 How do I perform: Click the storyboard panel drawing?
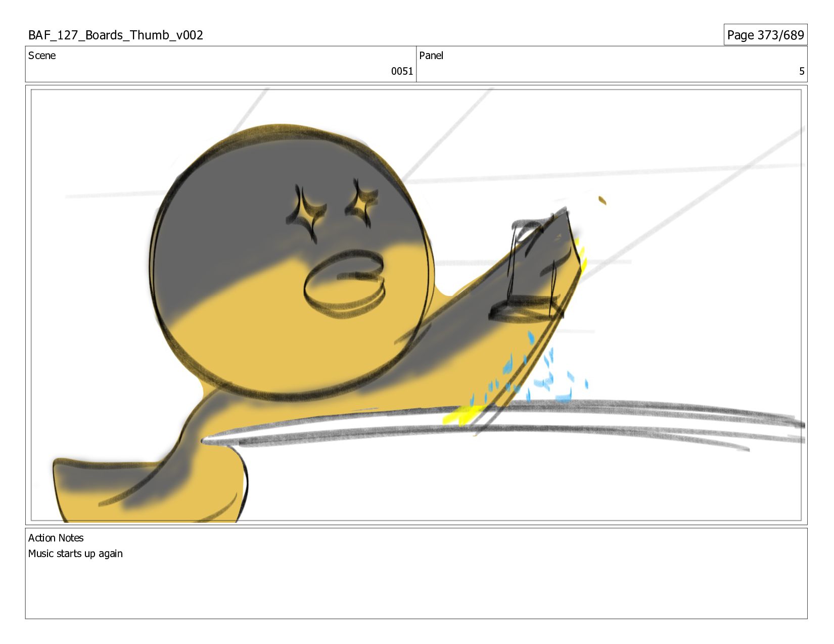tap(416, 305)
